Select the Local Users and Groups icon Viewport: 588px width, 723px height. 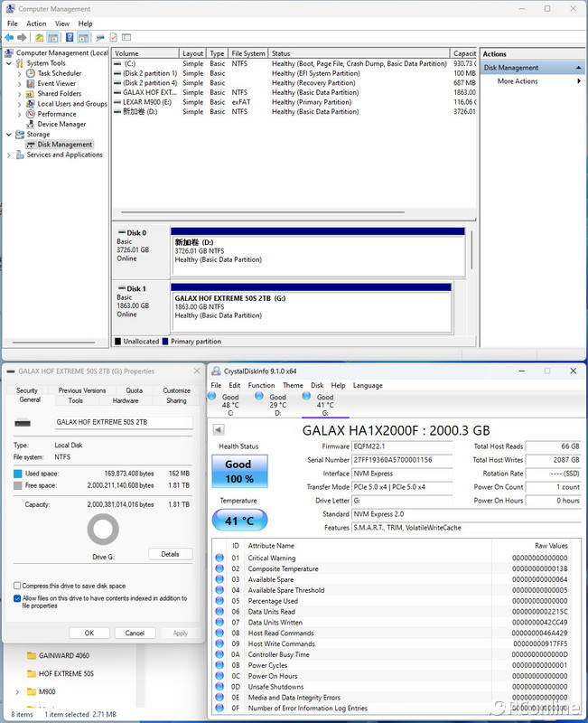tap(31, 104)
